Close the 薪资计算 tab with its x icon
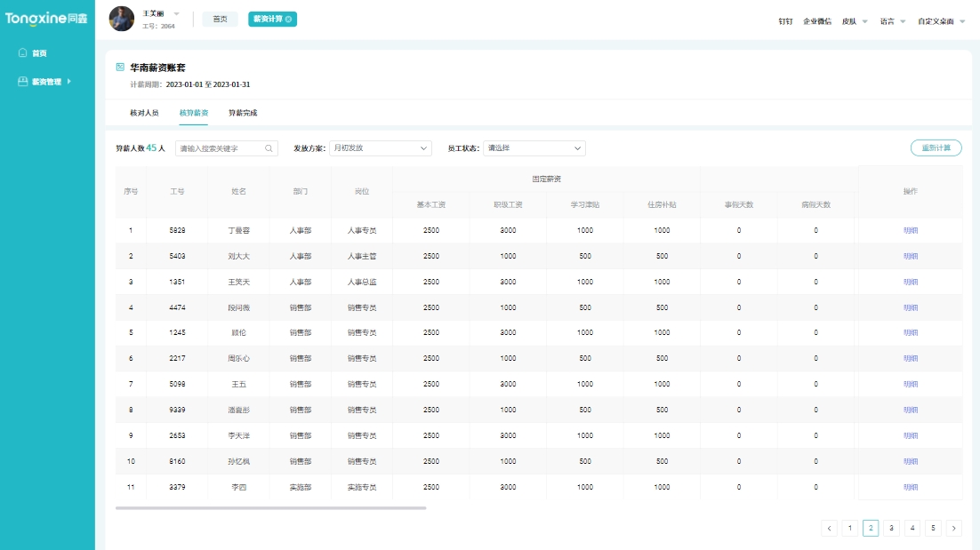 [288, 19]
